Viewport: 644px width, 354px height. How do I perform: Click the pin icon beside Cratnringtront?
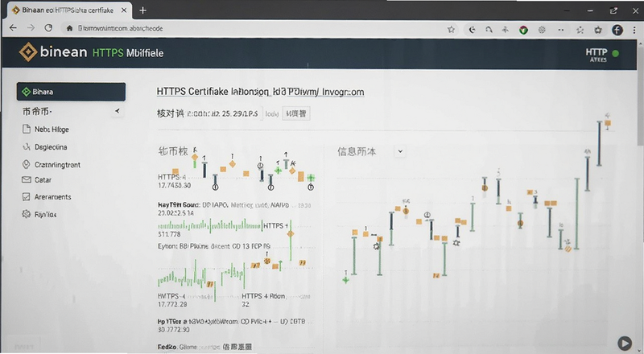pos(26,164)
